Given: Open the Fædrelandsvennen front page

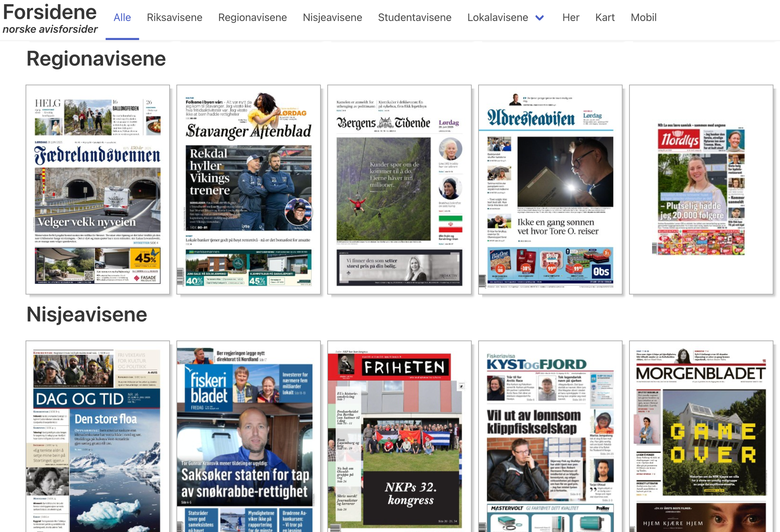Looking at the screenshot, I should coord(98,190).
